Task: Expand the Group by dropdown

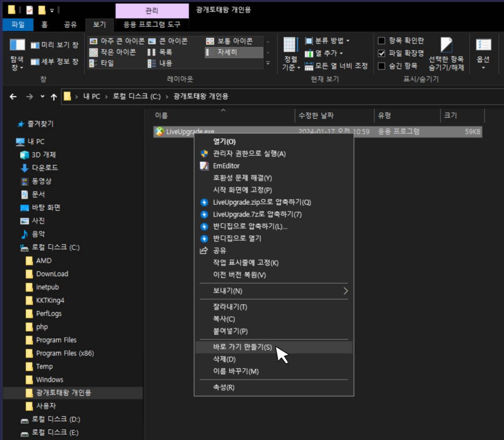Action: (327, 41)
